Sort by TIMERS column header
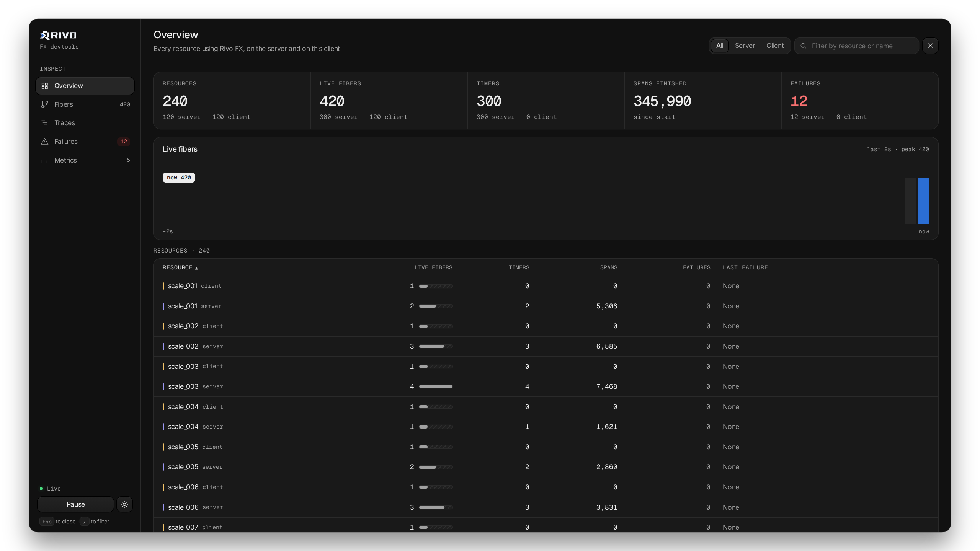The width and height of the screenshot is (980, 551). [x=519, y=267]
